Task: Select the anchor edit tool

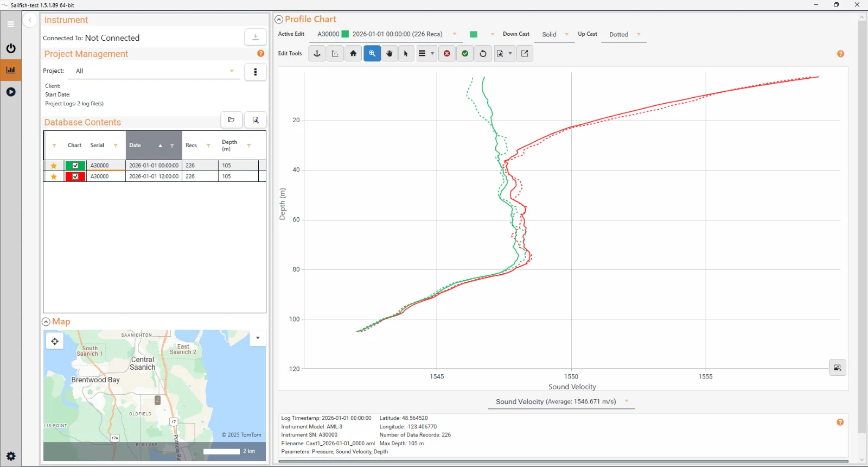Action: click(317, 53)
